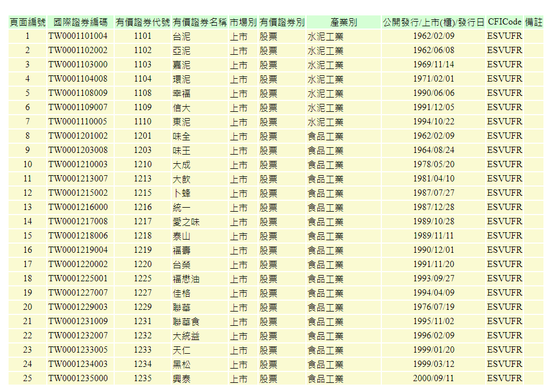Click security name 味全
The height and width of the screenshot is (392, 552).
(182, 136)
